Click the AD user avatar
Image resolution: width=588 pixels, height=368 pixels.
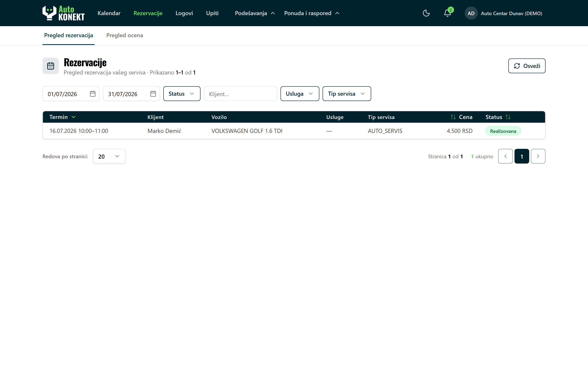tap(471, 13)
